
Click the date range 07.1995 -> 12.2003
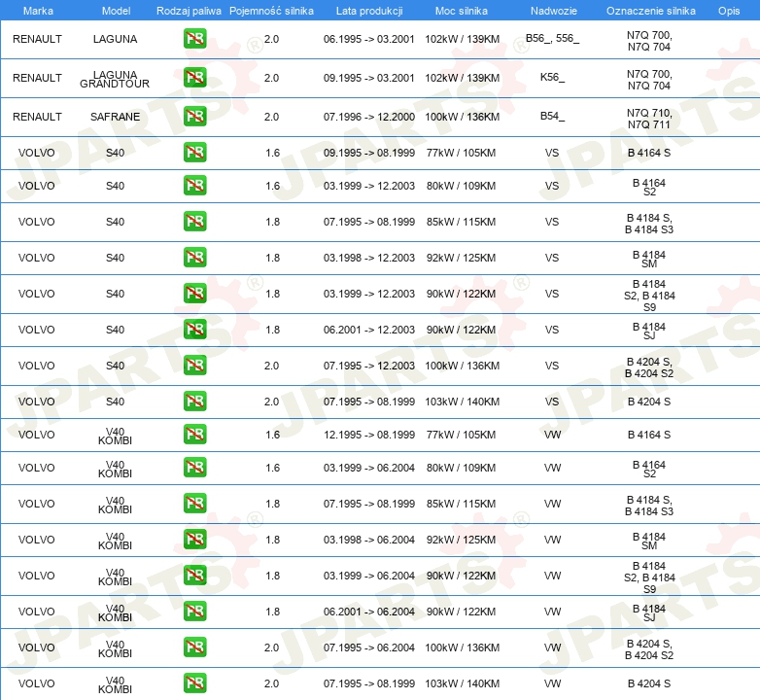coord(369,366)
